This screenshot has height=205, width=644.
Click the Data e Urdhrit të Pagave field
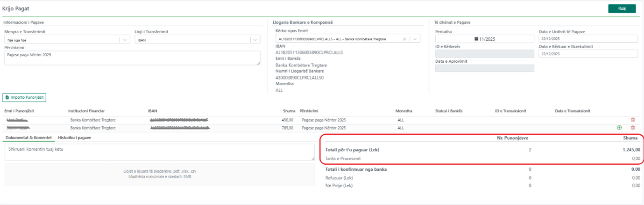pyautogui.click(x=587, y=39)
